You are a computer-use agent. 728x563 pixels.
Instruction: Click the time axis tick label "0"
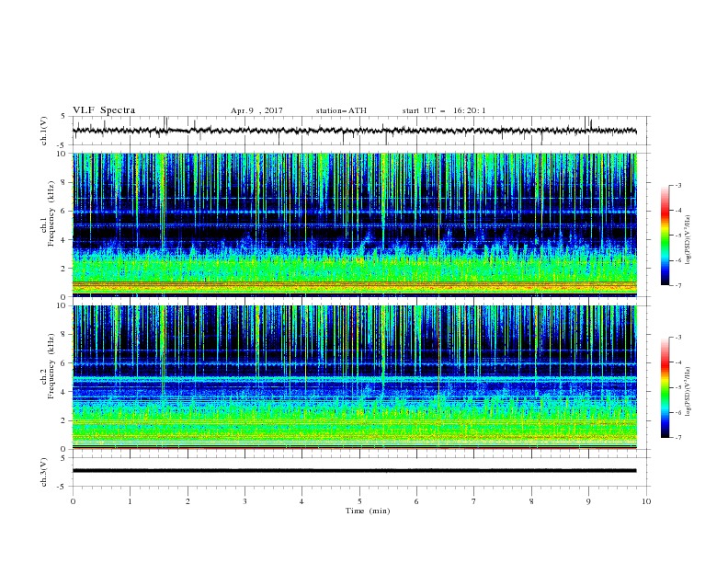coord(73,501)
